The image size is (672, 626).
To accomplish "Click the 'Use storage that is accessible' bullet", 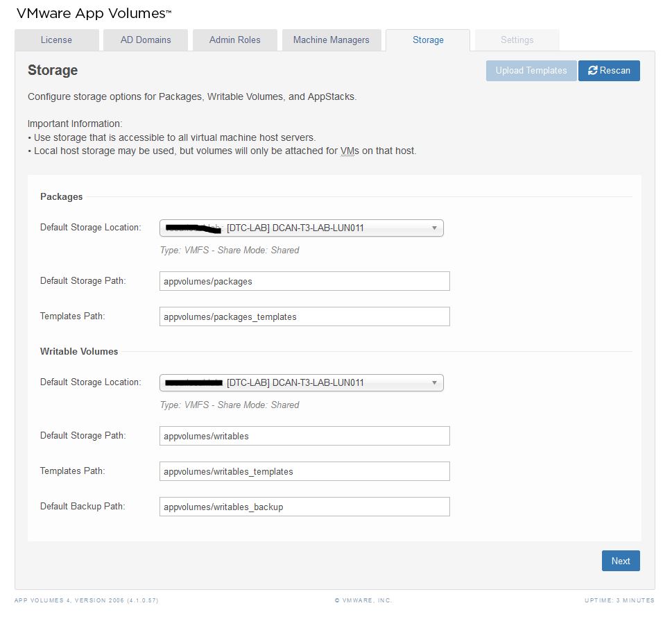I will [x=172, y=137].
